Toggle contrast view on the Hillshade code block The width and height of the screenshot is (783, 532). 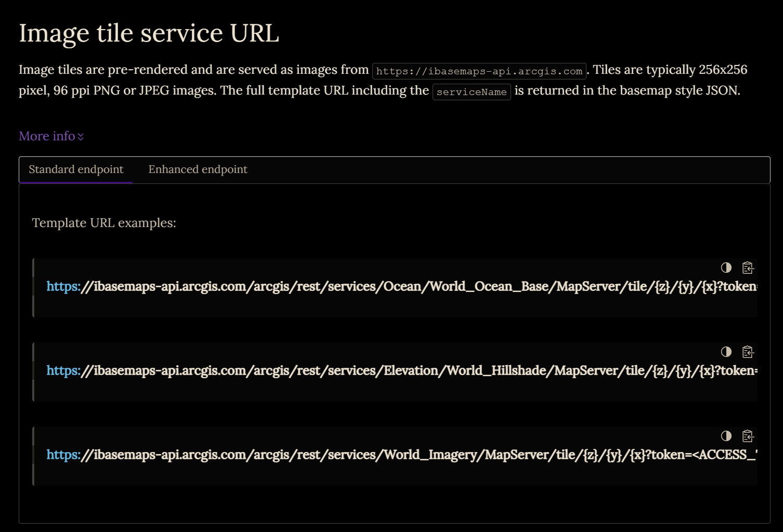point(726,352)
